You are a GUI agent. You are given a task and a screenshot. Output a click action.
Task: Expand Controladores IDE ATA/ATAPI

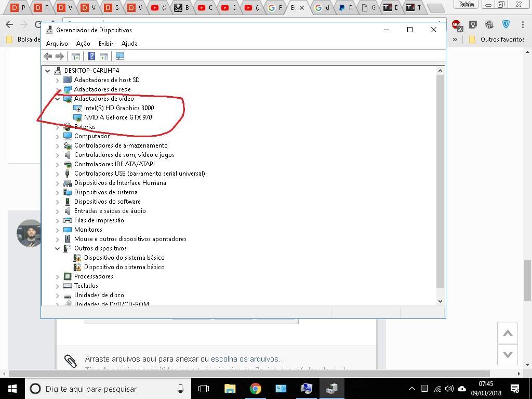tap(57, 164)
